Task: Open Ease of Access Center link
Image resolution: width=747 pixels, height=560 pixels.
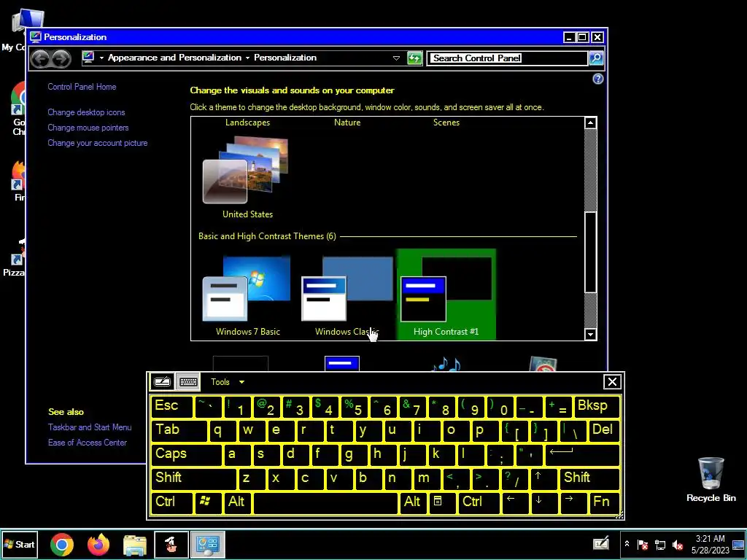Action: (88, 443)
